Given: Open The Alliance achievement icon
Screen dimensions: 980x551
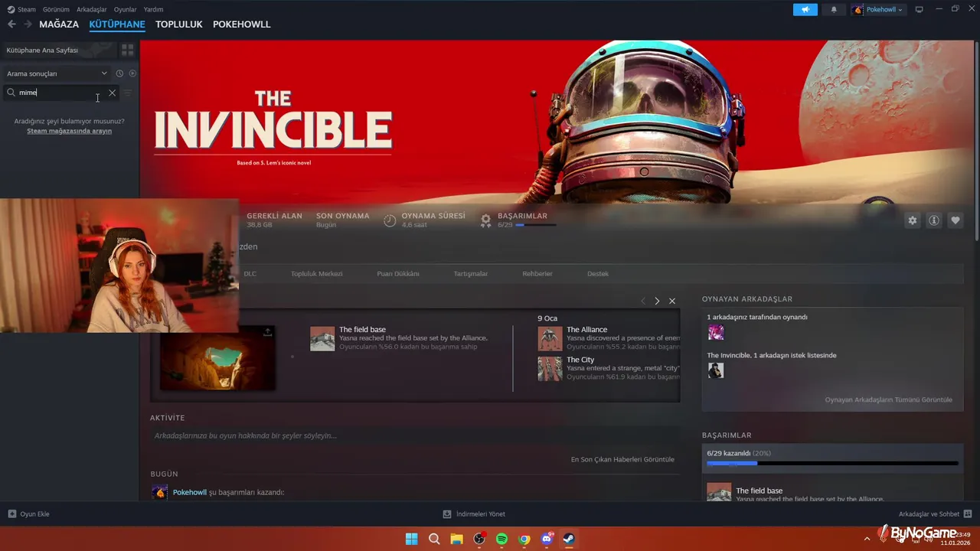Looking at the screenshot, I should click(550, 339).
